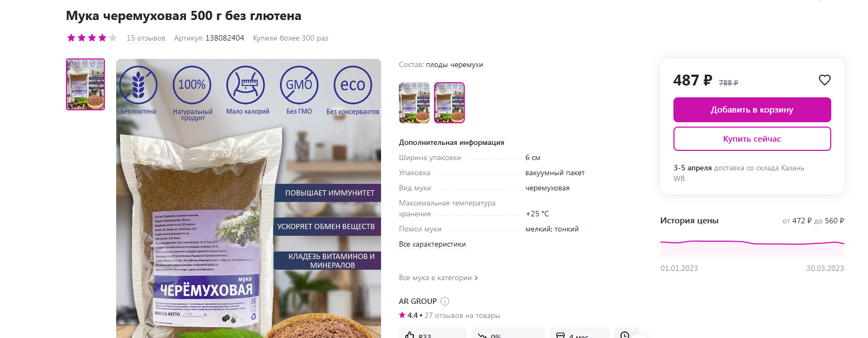Viewport: 868px width, 338px height.
Task: Open "37 отзывов на товары" seller reviews
Action: click(x=462, y=315)
